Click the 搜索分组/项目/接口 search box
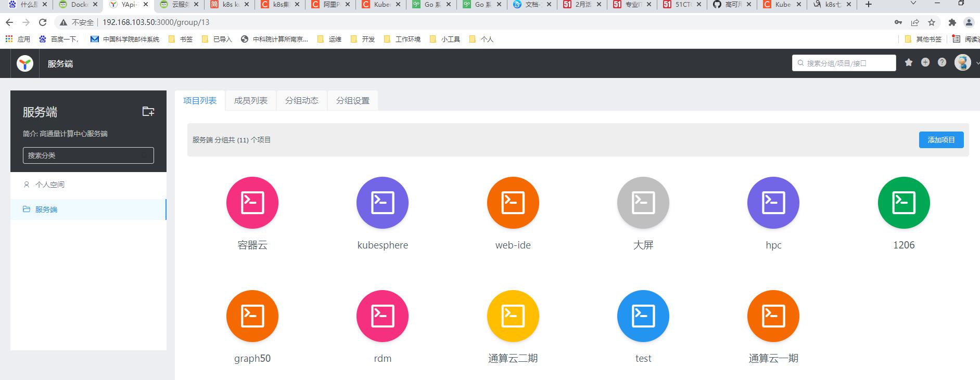Image resolution: width=980 pixels, height=380 pixels. click(x=844, y=63)
